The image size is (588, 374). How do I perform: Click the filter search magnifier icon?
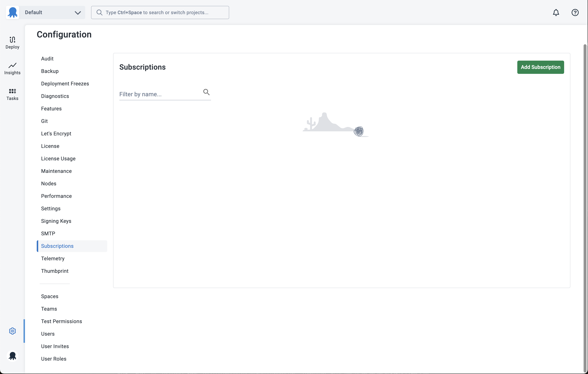click(206, 92)
